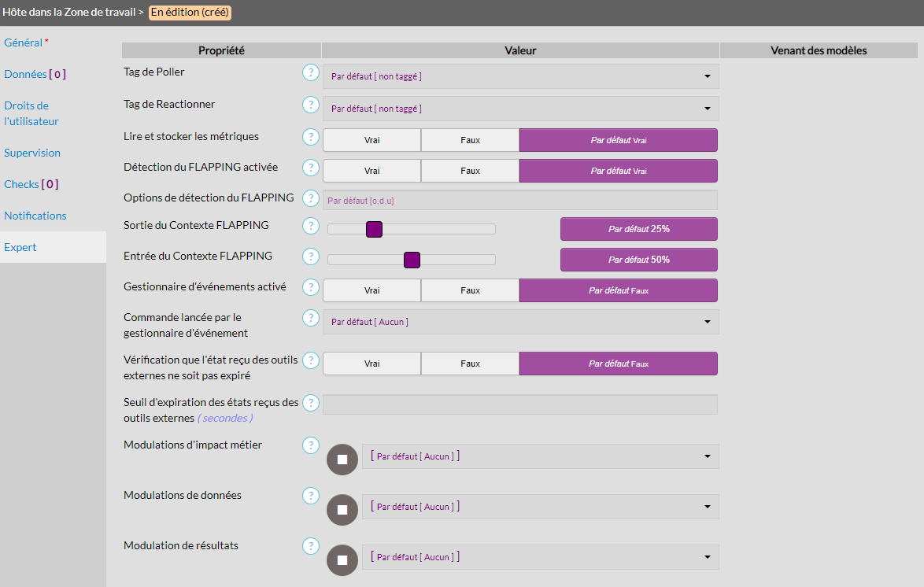This screenshot has width=924, height=587.
Task: Set Lire et stocker les métriques to Vrai
Action: (371, 140)
